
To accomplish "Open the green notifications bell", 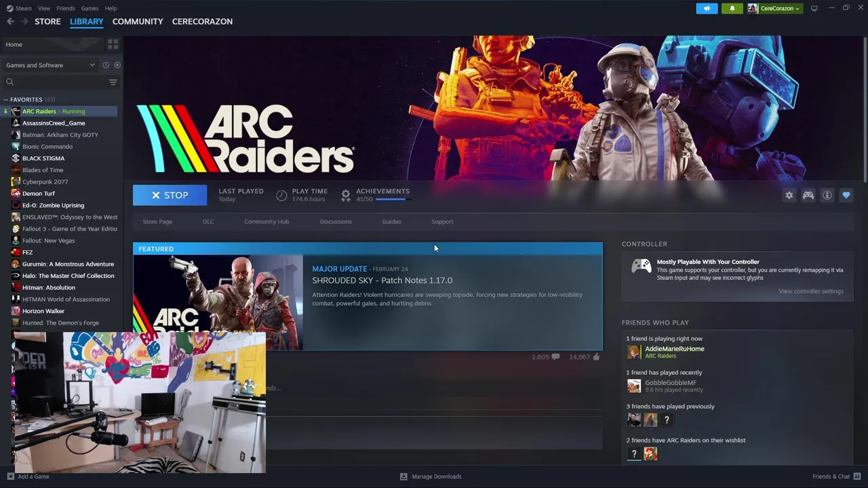I will [x=732, y=8].
